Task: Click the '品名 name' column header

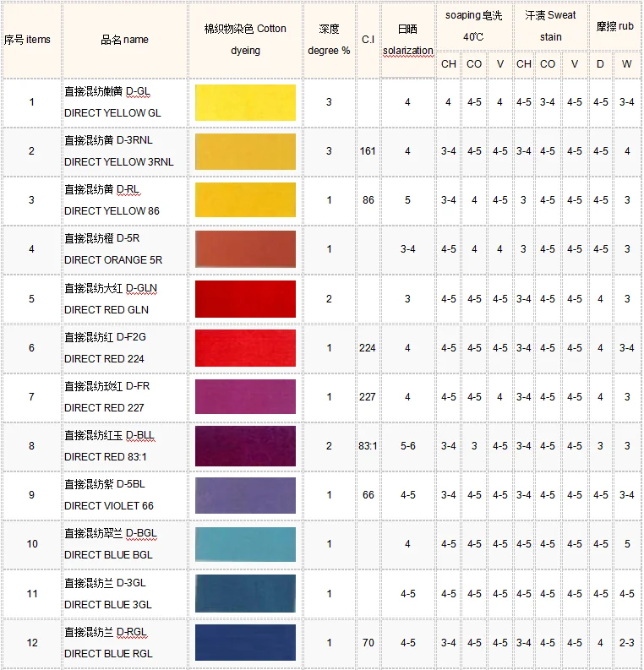Action: click(124, 40)
